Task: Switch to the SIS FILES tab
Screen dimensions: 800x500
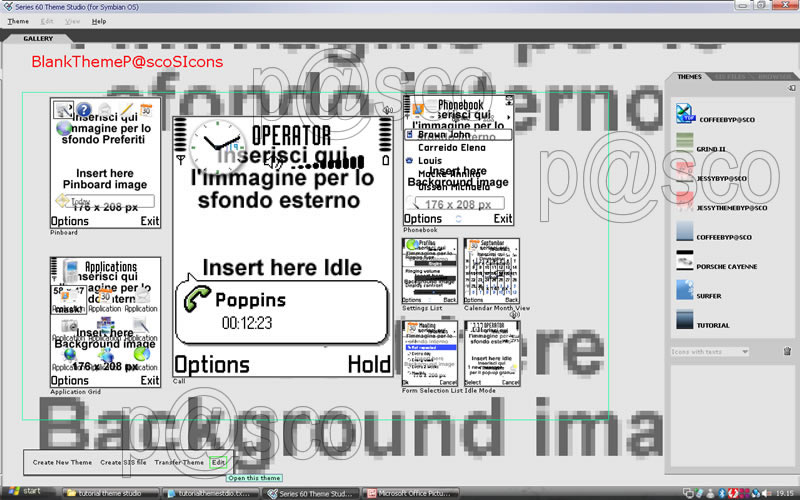Action: click(x=730, y=77)
